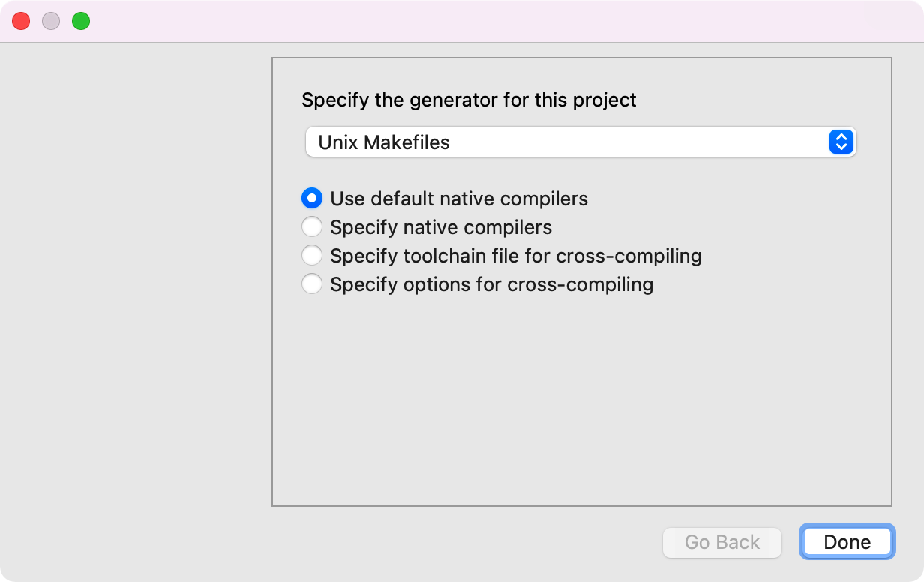Choose the Specify native compilers radio button
The image size is (924, 582).
[312, 227]
